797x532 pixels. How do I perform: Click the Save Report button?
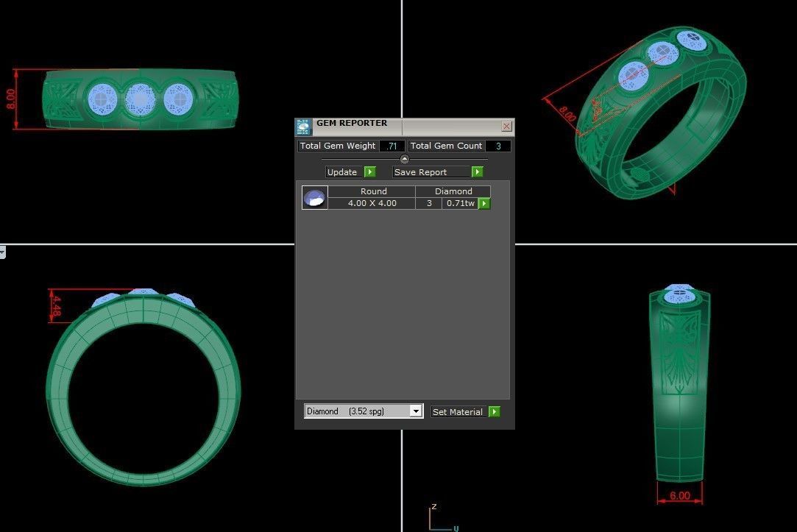point(431,171)
